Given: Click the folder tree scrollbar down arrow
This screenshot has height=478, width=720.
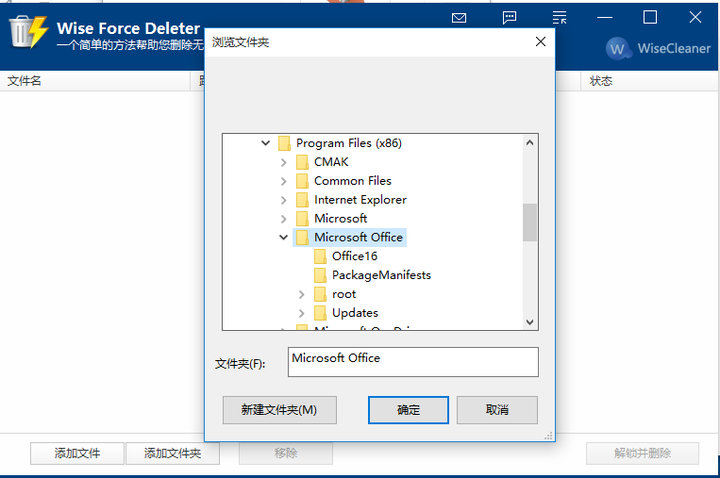Looking at the screenshot, I should click(530, 321).
